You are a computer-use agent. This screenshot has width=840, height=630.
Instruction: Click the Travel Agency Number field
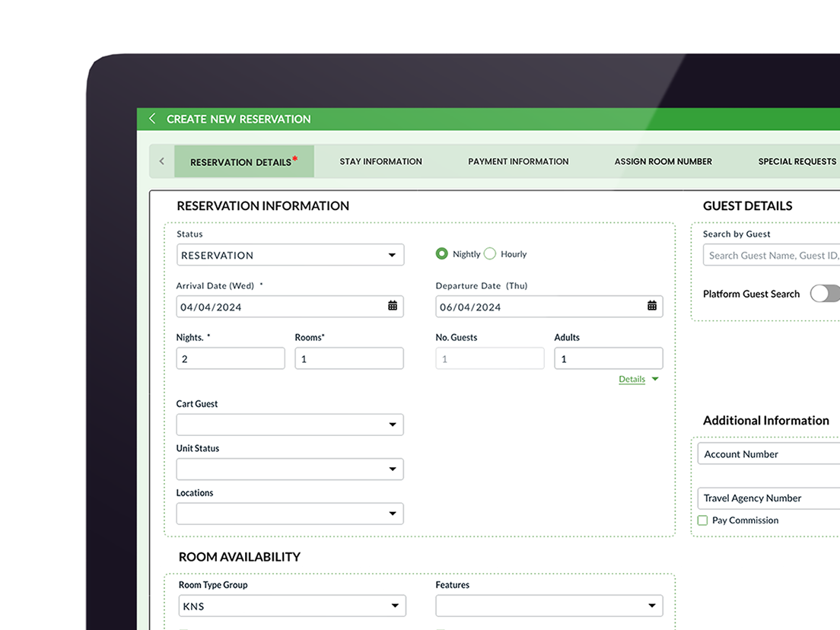[x=768, y=498]
